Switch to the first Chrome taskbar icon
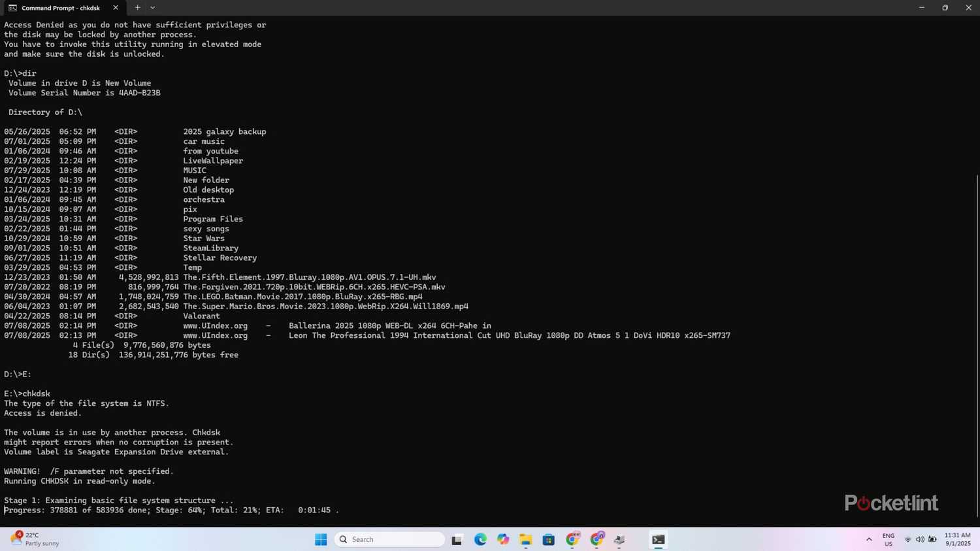The width and height of the screenshot is (980, 551). click(572, 539)
